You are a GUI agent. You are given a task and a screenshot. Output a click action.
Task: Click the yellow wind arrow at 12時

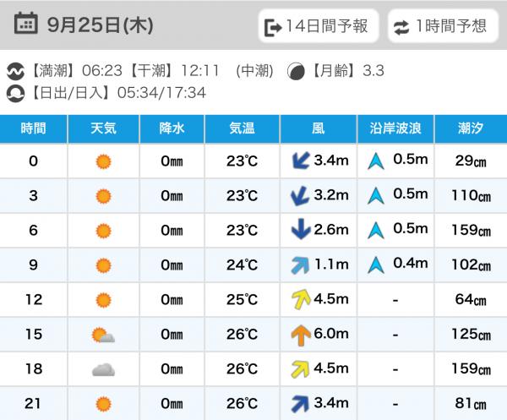(301, 299)
